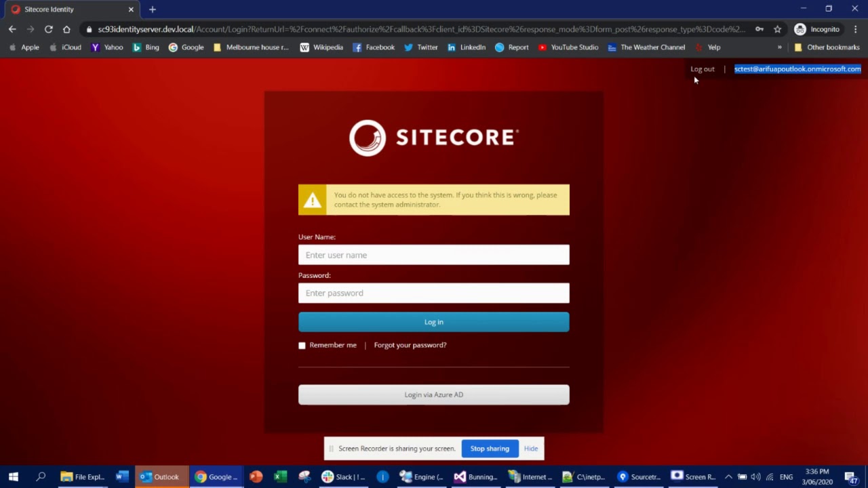Open taskbar search

point(41,477)
